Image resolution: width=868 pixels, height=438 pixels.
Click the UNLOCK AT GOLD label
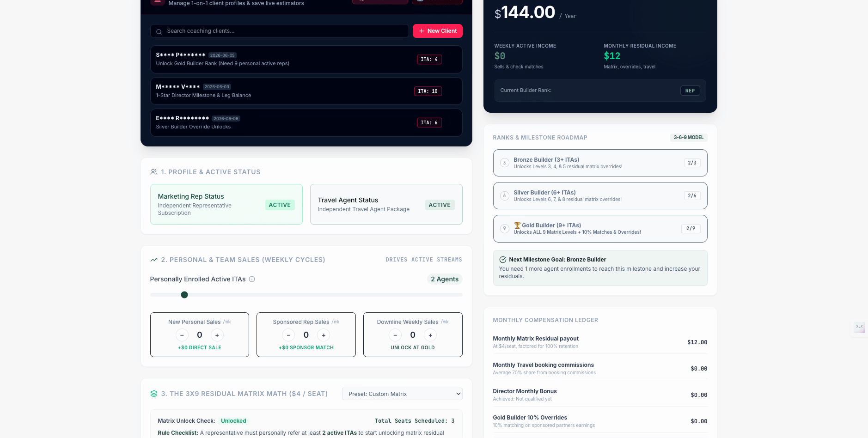[x=413, y=347]
